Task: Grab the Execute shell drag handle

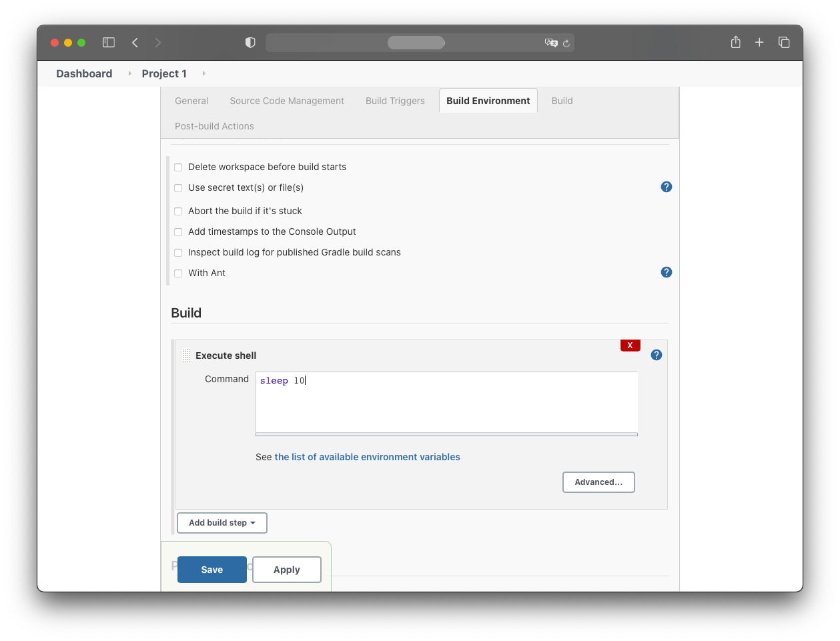Action: 187,356
